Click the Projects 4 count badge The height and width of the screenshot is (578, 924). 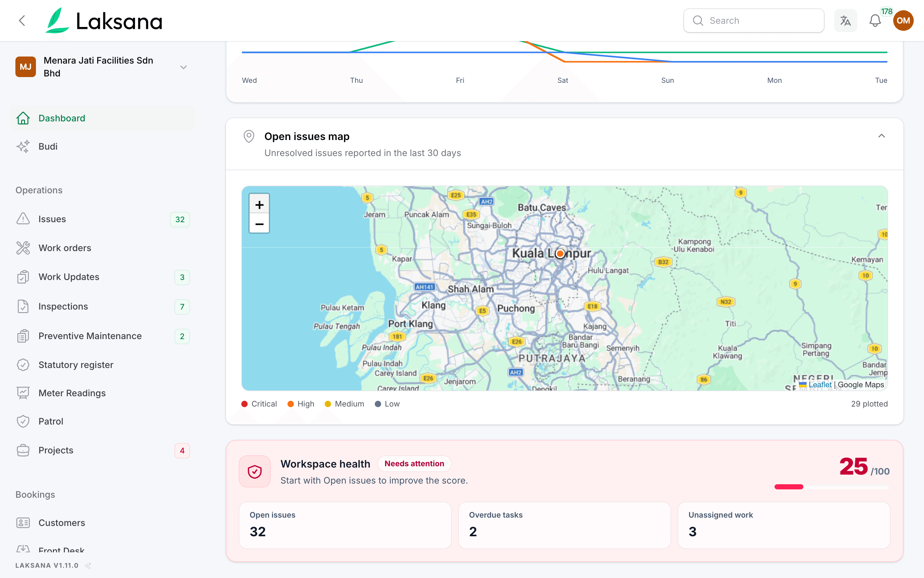click(x=182, y=451)
